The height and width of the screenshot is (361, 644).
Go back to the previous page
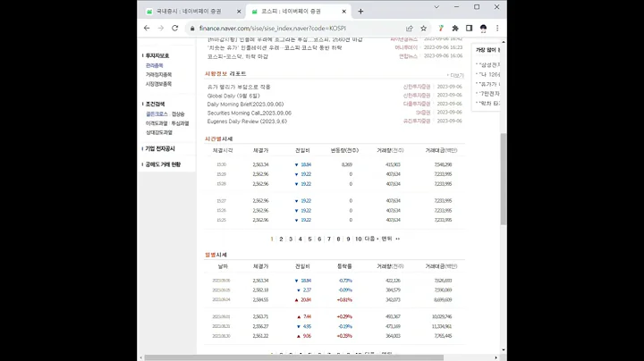147,28
